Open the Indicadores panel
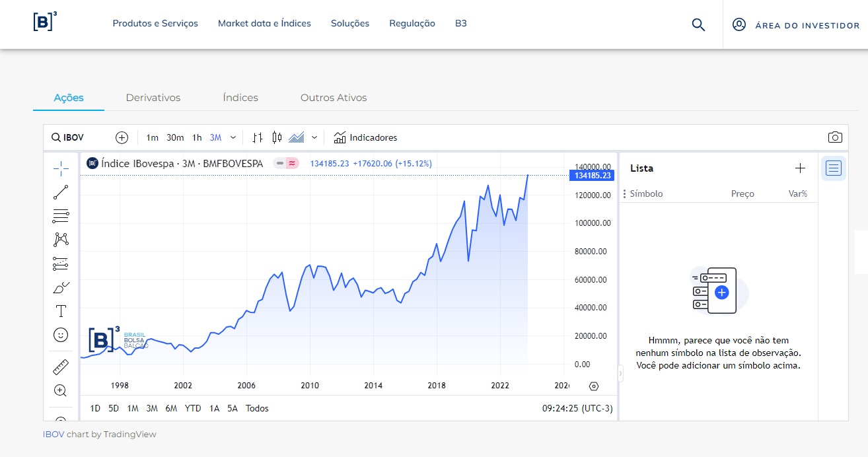 point(365,137)
